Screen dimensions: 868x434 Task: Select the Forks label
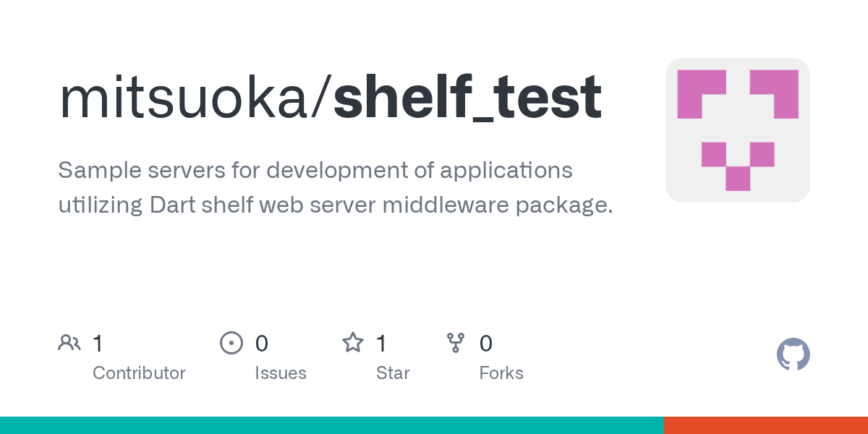(x=501, y=373)
